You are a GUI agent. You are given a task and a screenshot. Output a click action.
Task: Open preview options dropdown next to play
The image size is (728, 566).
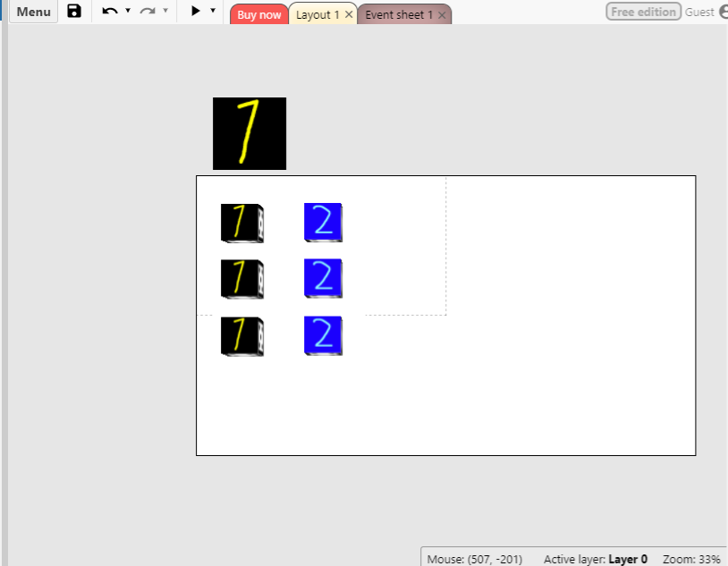click(213, 10)
